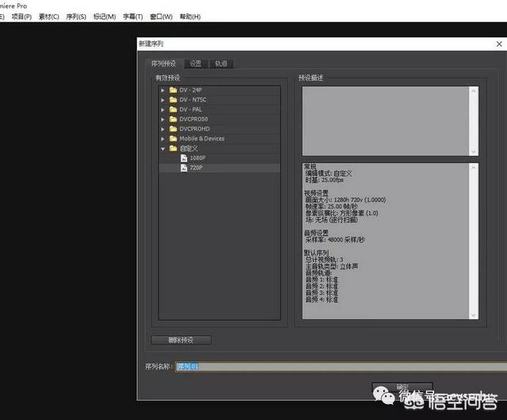Click the 编辑模式: 自定义 line
The image size is (507, 420).
click(x=329, y=174)
